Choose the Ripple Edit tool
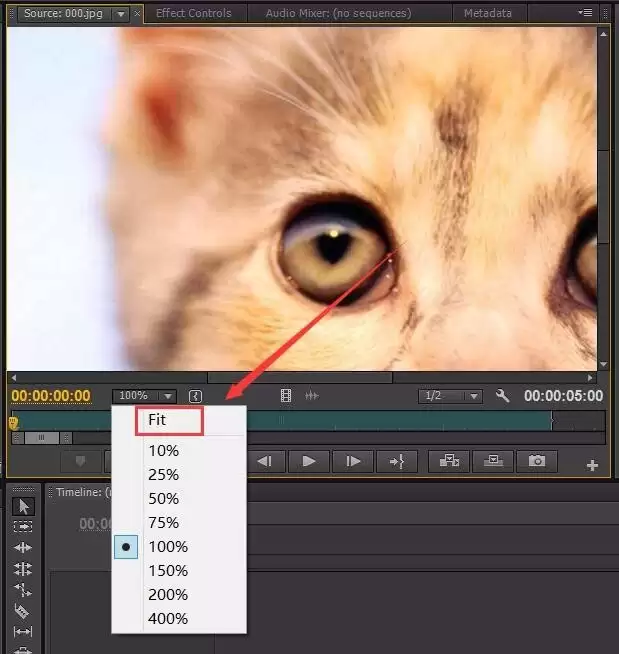The image size is (619, 654). click(x=23, y=548)
